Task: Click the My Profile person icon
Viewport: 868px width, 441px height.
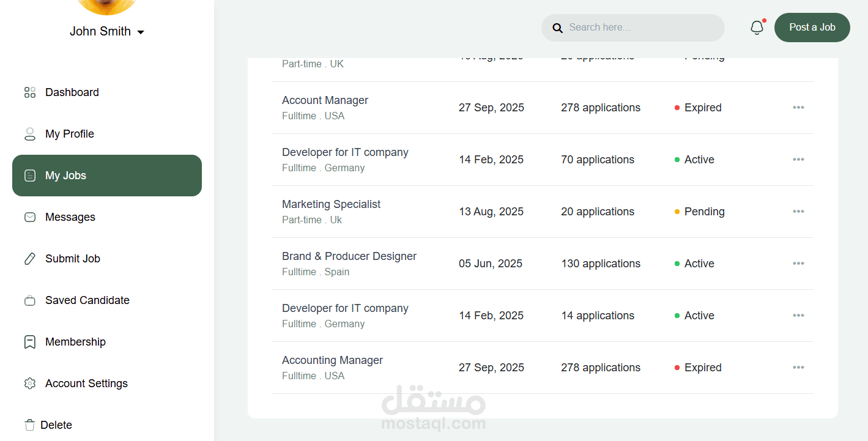Action: click(x=30, y=134)
